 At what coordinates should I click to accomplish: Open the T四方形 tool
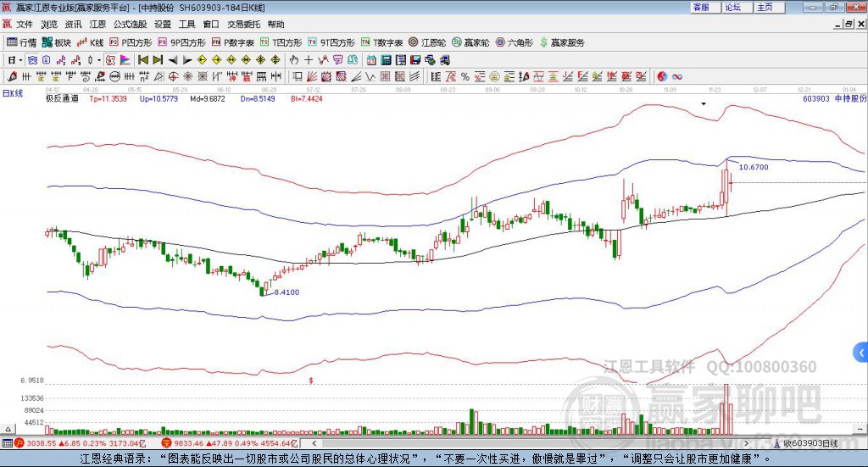tap(281, 42)
